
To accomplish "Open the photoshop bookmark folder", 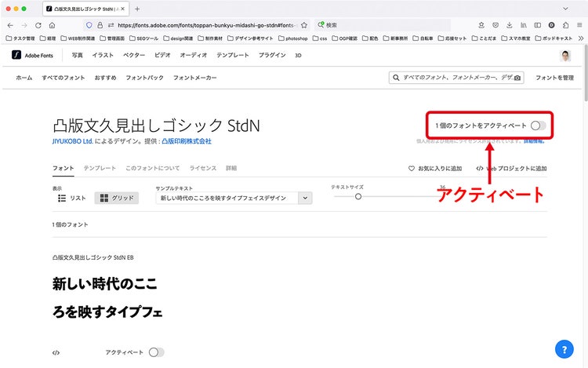I will pos(293,38).
